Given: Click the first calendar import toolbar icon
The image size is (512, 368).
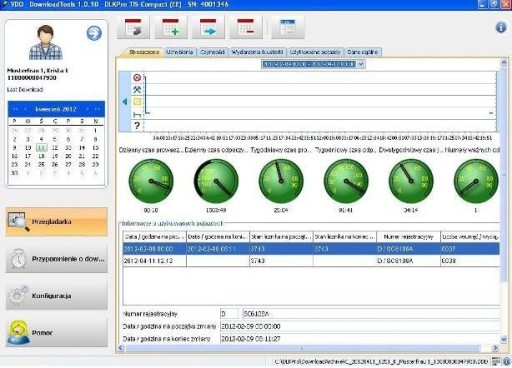Looking at the screenshot, I should tap(133, 27).
